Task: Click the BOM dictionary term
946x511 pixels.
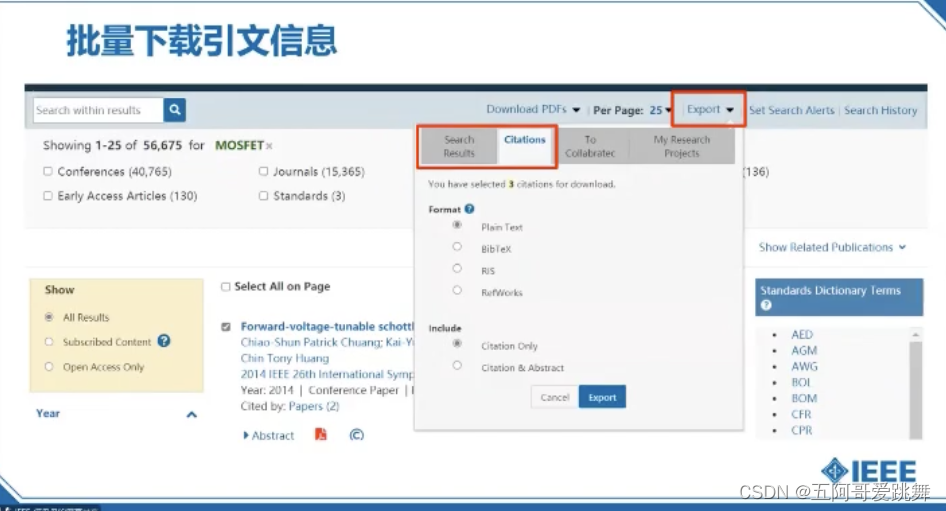Action: pyautogui.click(x=804, y=398)
